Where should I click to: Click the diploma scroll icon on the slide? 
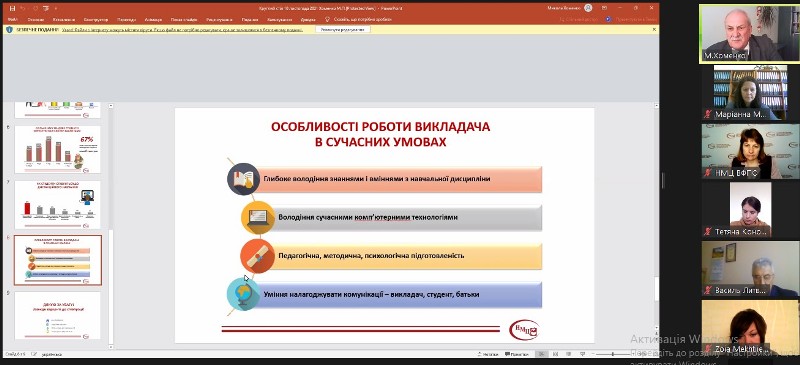pos(258,256)
